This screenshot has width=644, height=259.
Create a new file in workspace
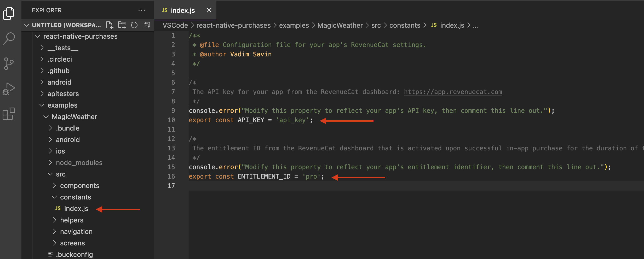110,25
